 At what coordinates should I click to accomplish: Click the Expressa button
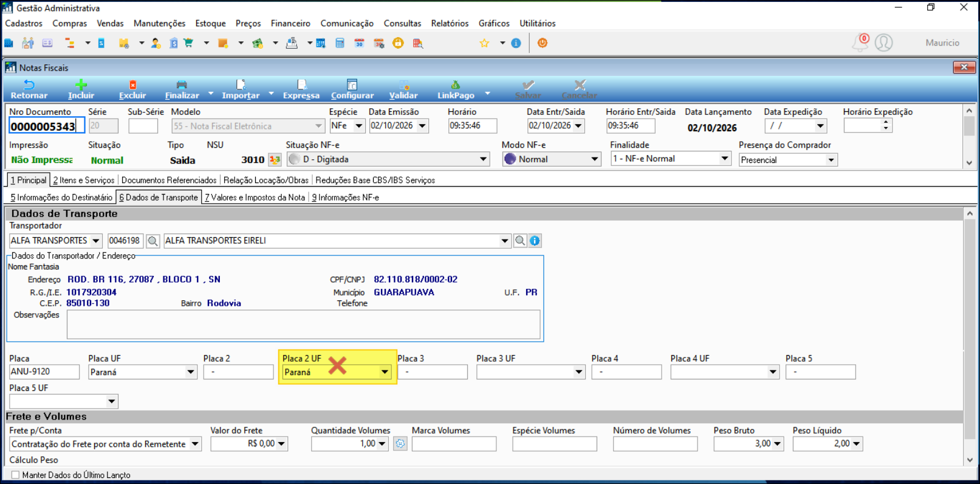pos(301,89)
